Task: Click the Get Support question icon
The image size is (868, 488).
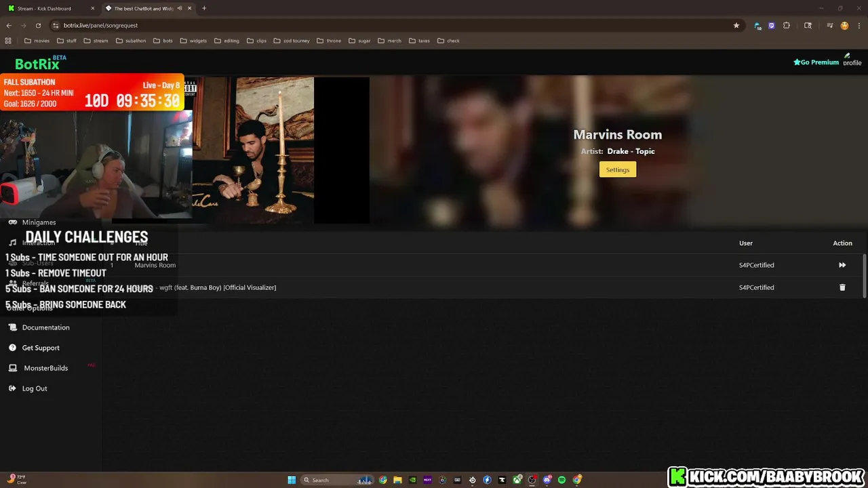Action: tap(12, 348)
